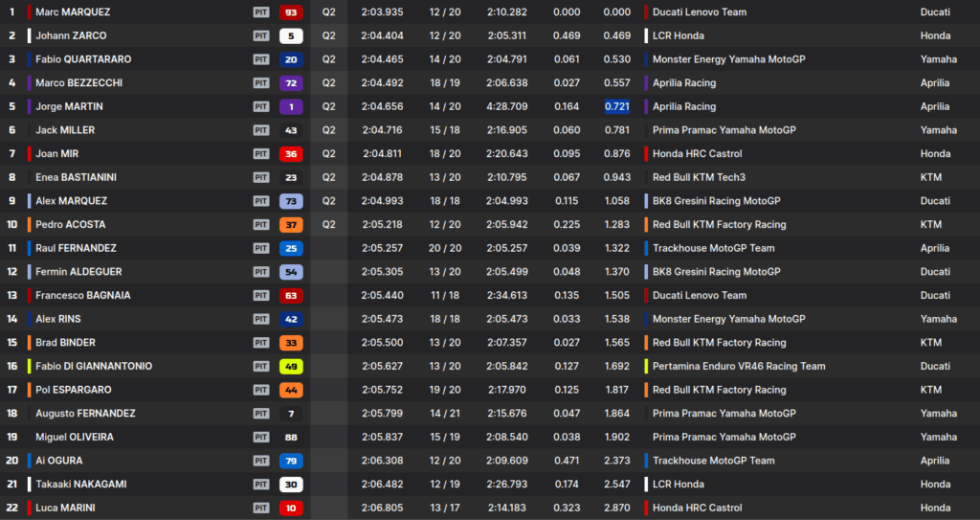Click best lap time 2:03.935
980x520 pixels.
[382, 11]
